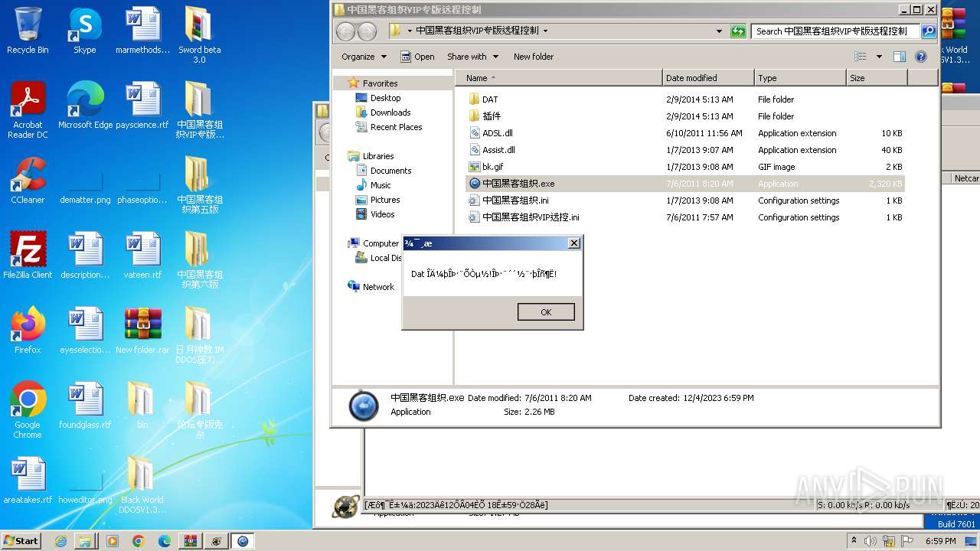Screen dimensions: 980x551
Task: Toggle the preview pane button
Action: (x=900, y=57)
